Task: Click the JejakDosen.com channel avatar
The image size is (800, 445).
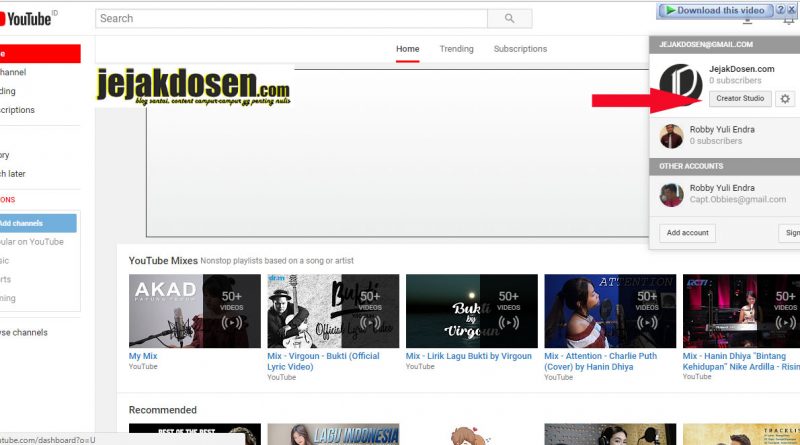Action: click(681, 83)
